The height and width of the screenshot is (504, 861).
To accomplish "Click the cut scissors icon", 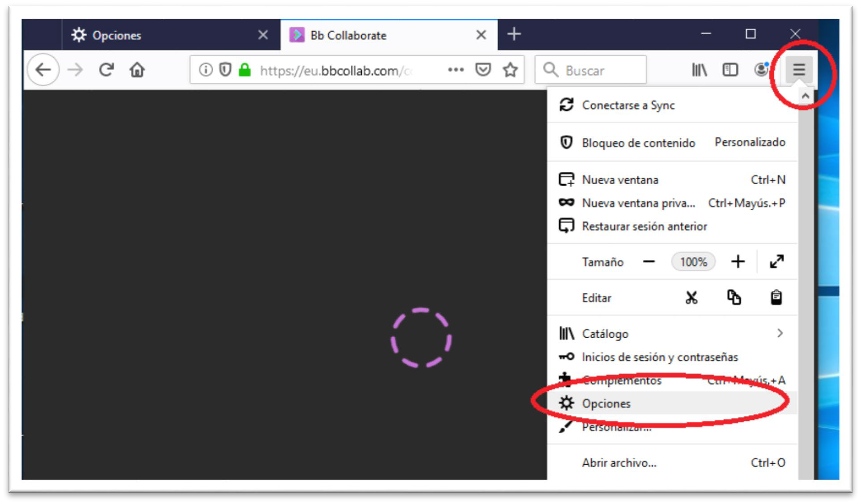I will pos(691,297).
